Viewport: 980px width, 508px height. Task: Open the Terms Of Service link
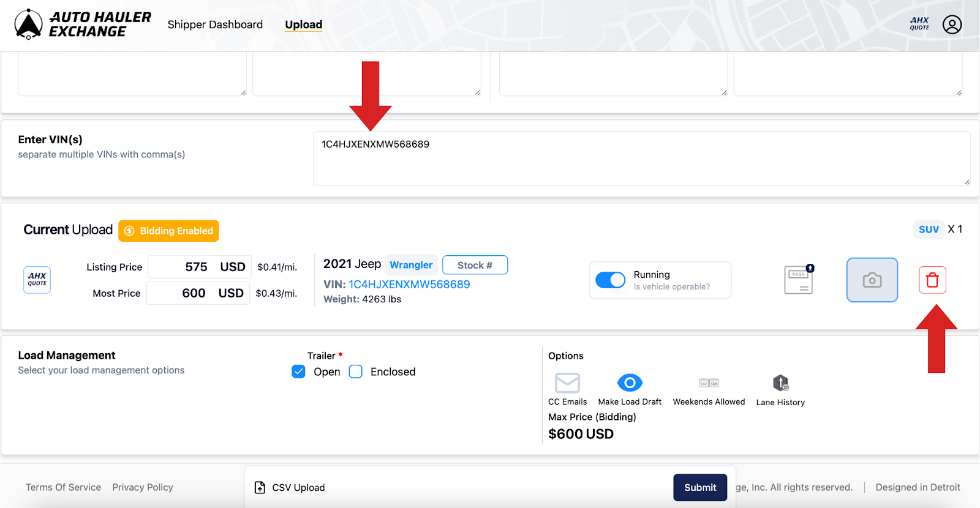coord(63,487)
